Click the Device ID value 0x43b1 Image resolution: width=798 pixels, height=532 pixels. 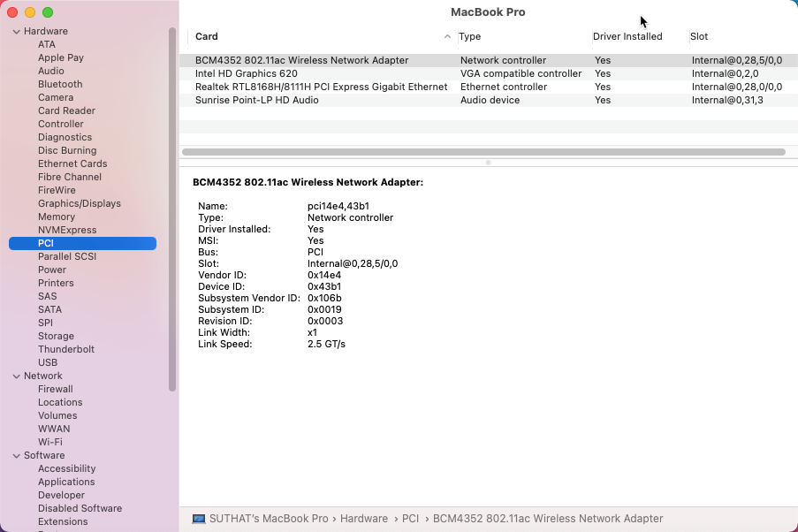[324, 286]
